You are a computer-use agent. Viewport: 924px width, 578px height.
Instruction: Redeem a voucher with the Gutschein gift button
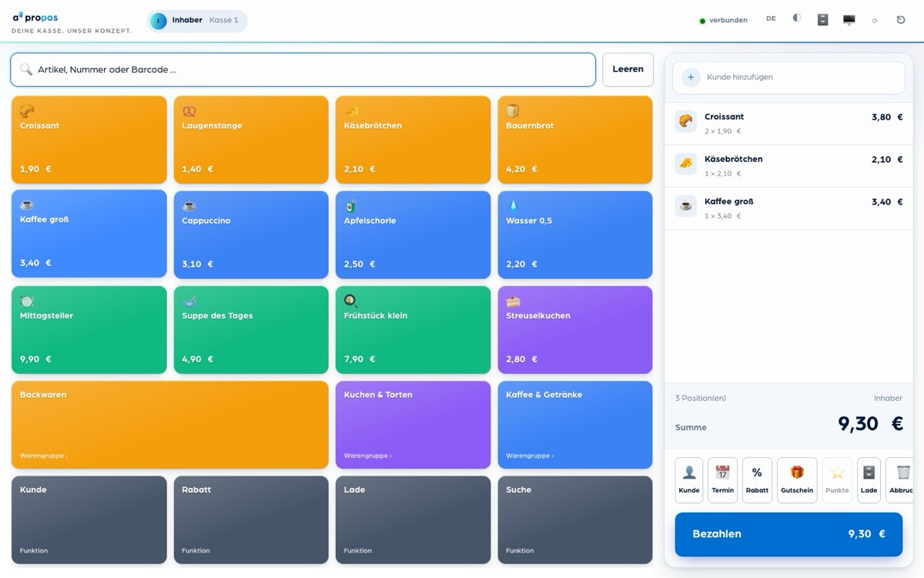click(x=797, y=480)
